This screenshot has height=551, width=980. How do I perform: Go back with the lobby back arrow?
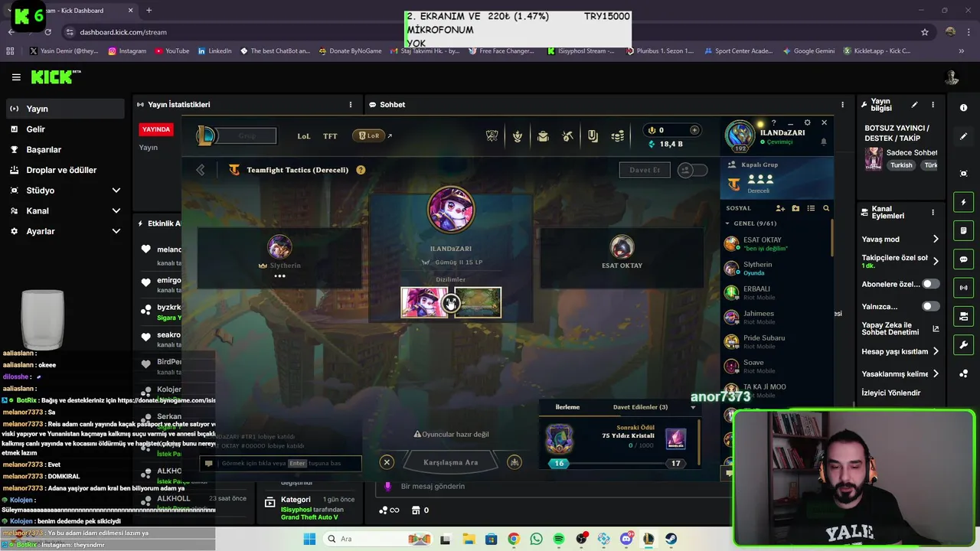point(201,170)
